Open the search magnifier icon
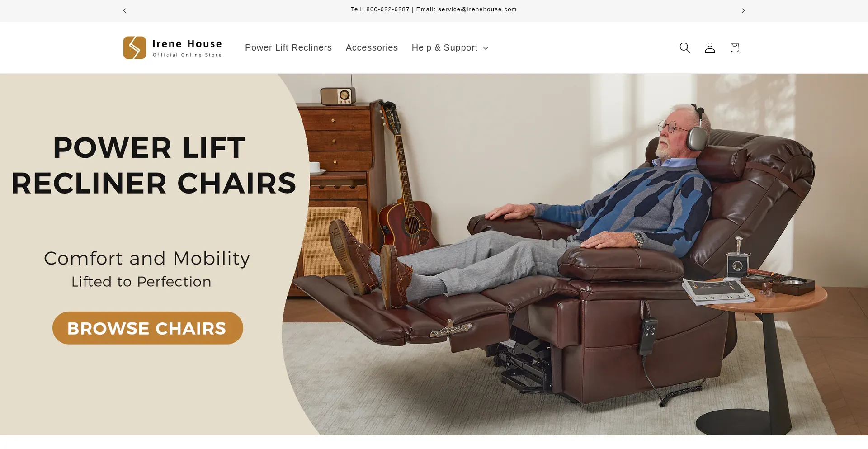 click(685, 47)
